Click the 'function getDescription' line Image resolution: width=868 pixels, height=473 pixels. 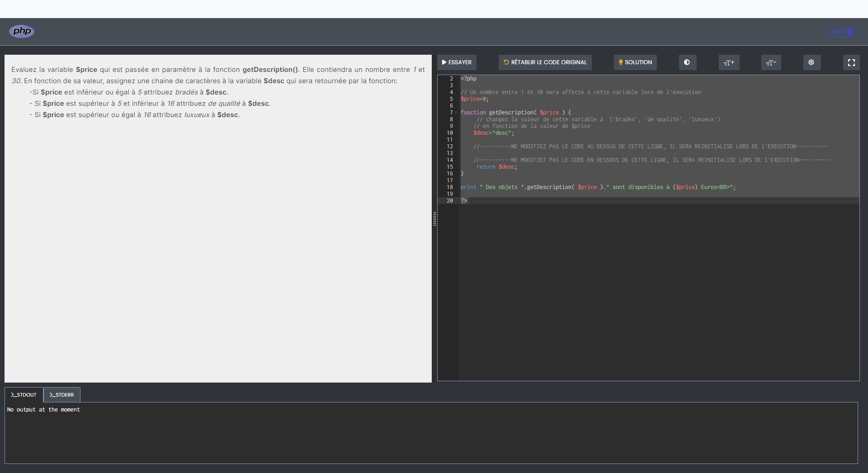tap(516, 113)
